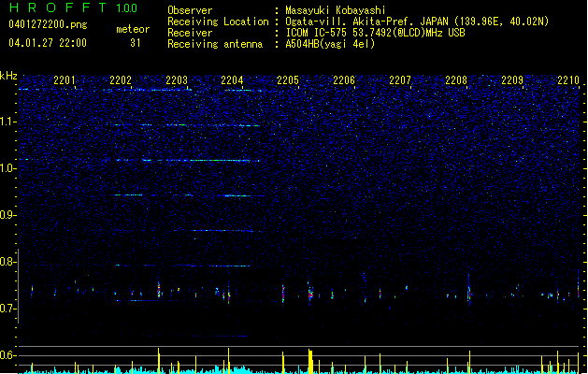Click the 1.1 frequency axis label

8,122
